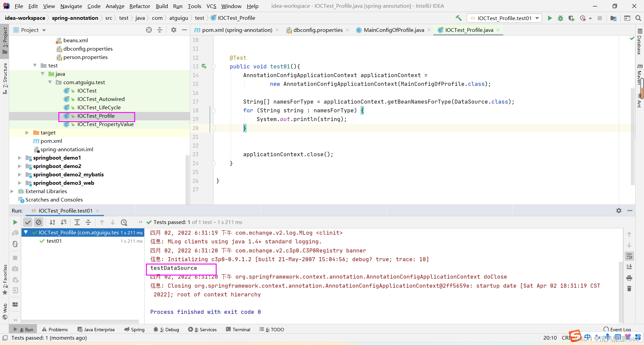
Task: Click the cursor position 20:10 in status bar
Action: point(550,338)
